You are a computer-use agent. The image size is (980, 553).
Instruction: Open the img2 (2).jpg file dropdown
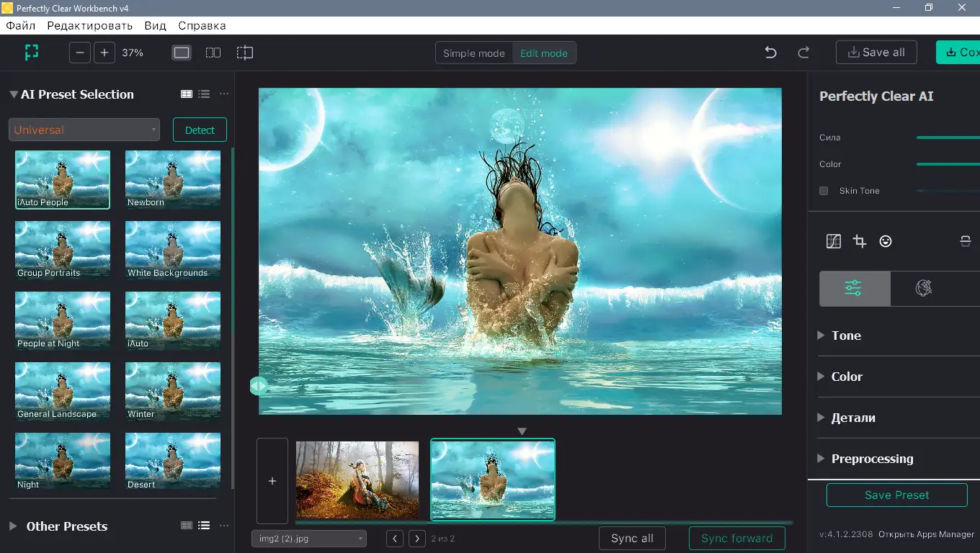(x=309, y=538)
